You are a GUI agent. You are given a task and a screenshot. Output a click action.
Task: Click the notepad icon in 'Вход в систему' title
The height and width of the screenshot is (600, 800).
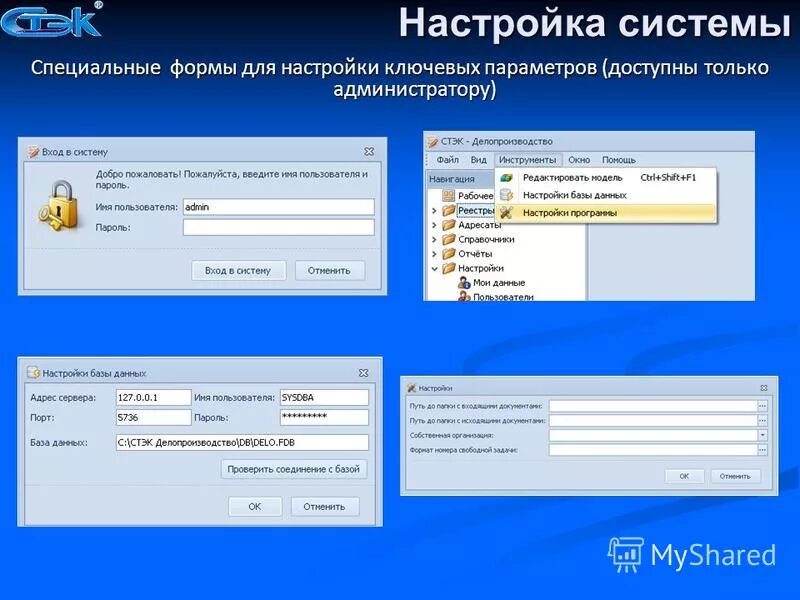(x=33, y=152)
